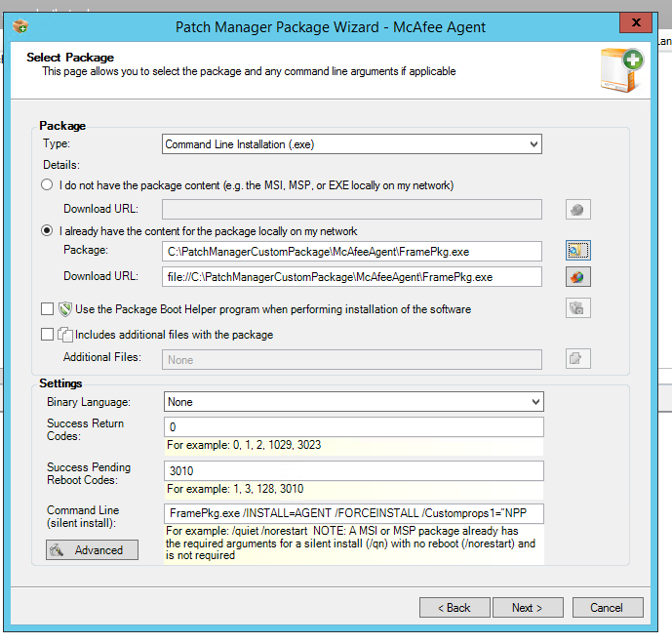Screen dimensions: 672x644
Task: Go to previous page with Back button
Action: click(x=455, y=608)
